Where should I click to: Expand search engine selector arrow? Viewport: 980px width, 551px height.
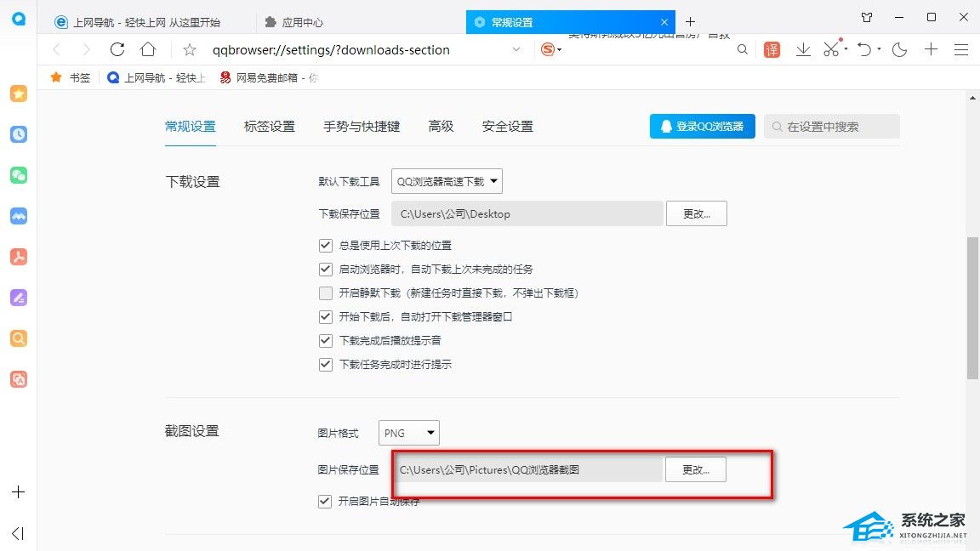[560, 50]
